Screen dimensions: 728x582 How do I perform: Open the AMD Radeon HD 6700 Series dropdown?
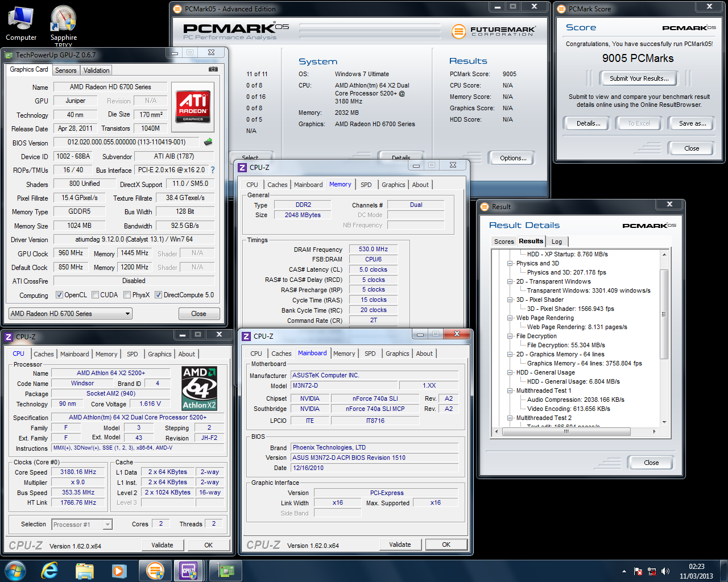(x=70, y=314)
